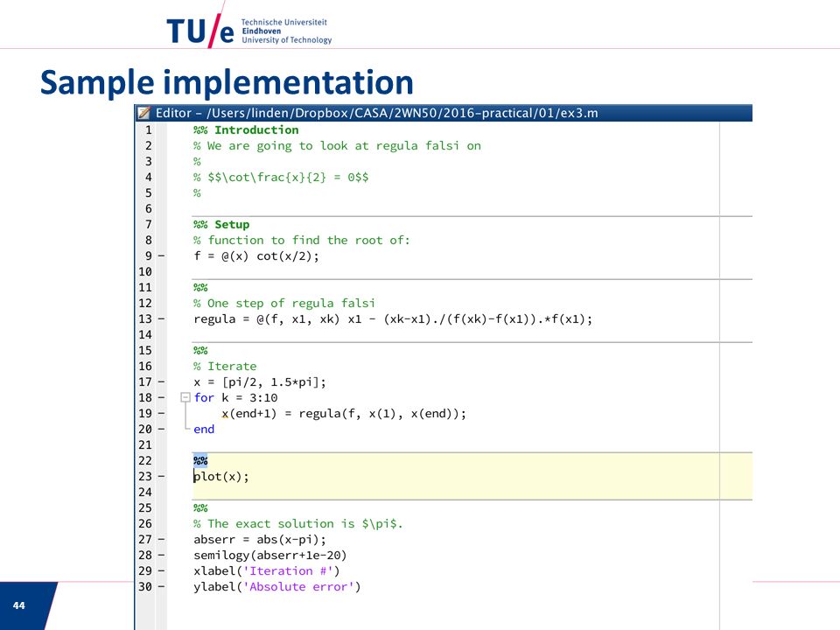Click the 'semilogy(abserr+1e-20)' line
840x630 pixels.
tap(270, 555)
